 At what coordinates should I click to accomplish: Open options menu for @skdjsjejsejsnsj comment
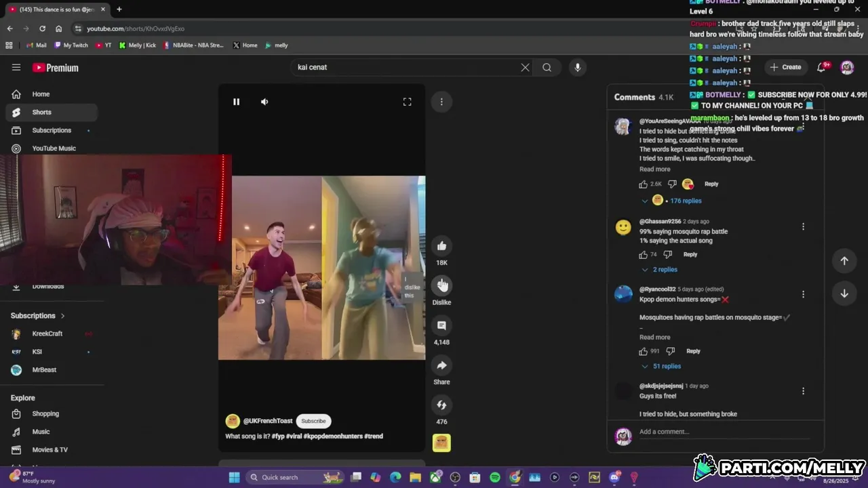pos(803,391)
